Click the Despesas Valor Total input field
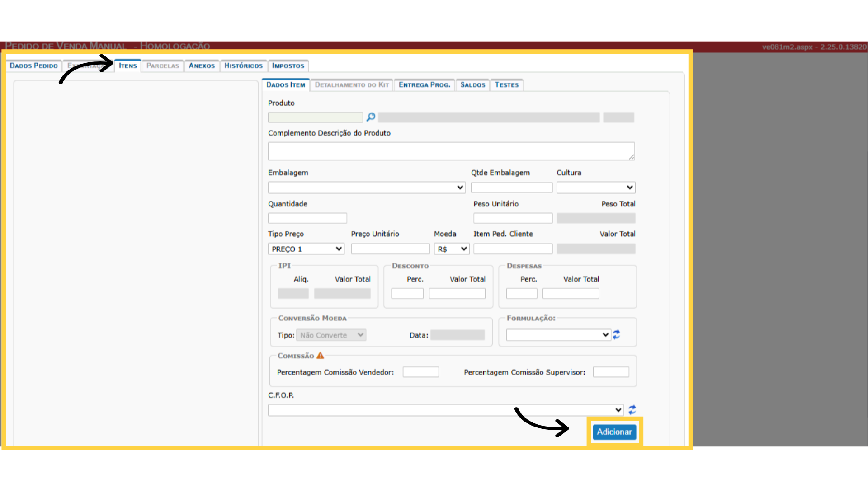Screen dimensions: 868x488 [571, 294]
